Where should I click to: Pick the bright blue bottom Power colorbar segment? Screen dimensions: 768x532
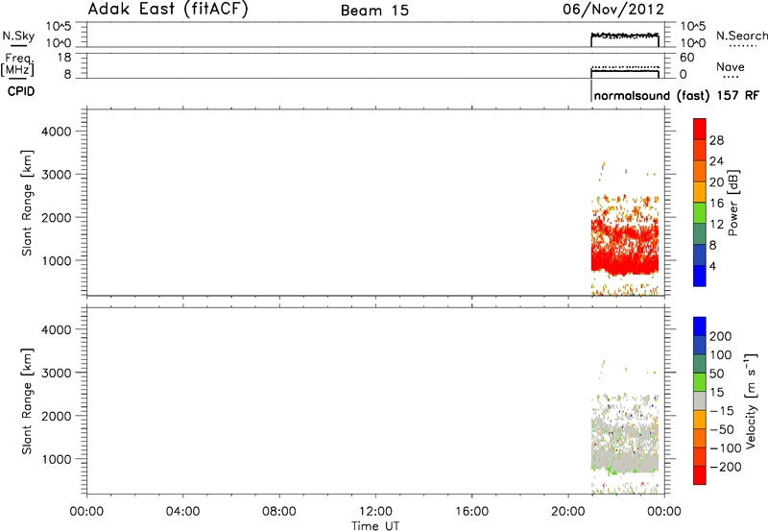tap(700, 276)
